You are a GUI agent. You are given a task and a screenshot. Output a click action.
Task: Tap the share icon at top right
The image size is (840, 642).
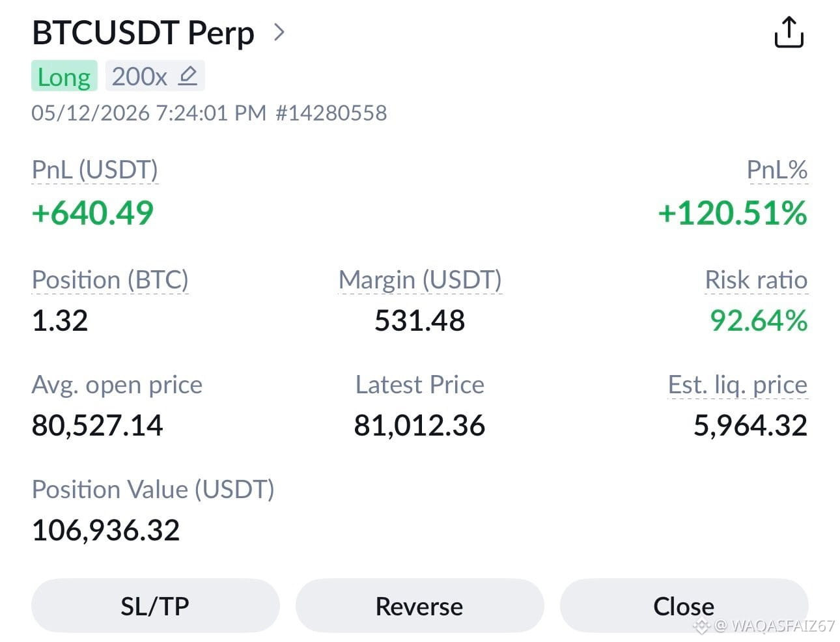(789, 33)
